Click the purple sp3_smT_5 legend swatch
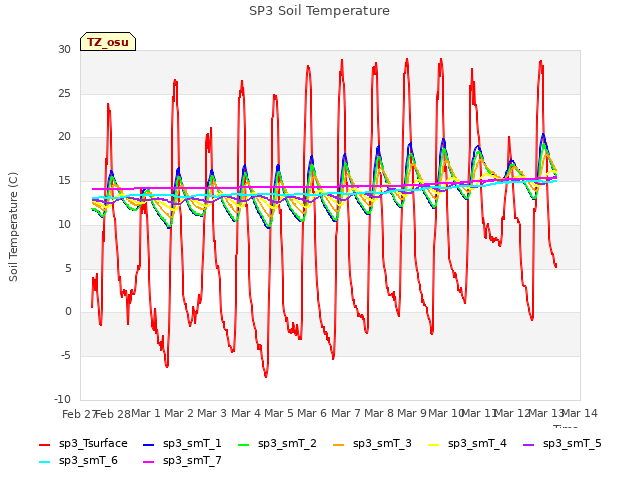The height and width of the screenshot is (480, 640). coord(529,444)
